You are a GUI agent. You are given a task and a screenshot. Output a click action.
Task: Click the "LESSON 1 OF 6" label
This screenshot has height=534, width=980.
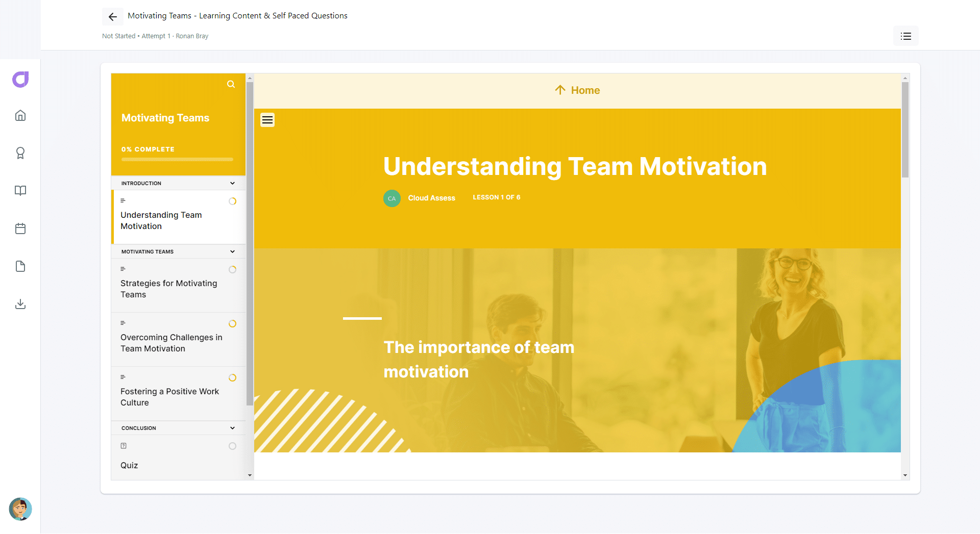click(497, 197)
